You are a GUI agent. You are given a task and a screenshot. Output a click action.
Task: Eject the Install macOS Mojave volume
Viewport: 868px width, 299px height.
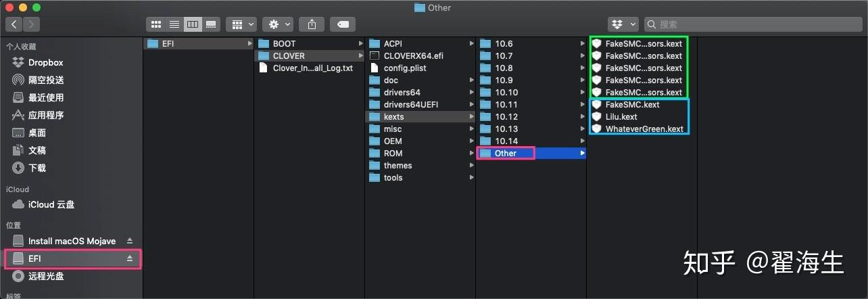point(130,241)
